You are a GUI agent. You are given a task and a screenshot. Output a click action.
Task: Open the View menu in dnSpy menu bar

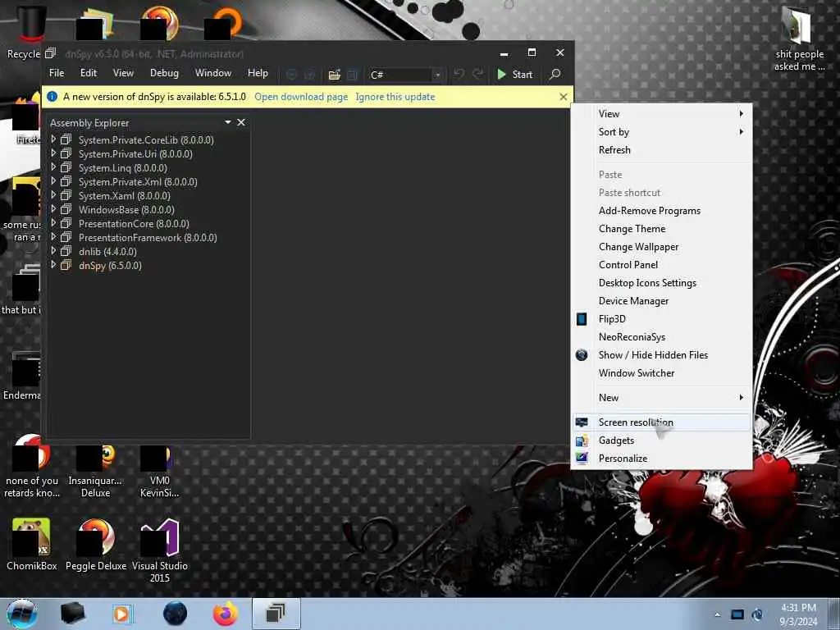123,73
